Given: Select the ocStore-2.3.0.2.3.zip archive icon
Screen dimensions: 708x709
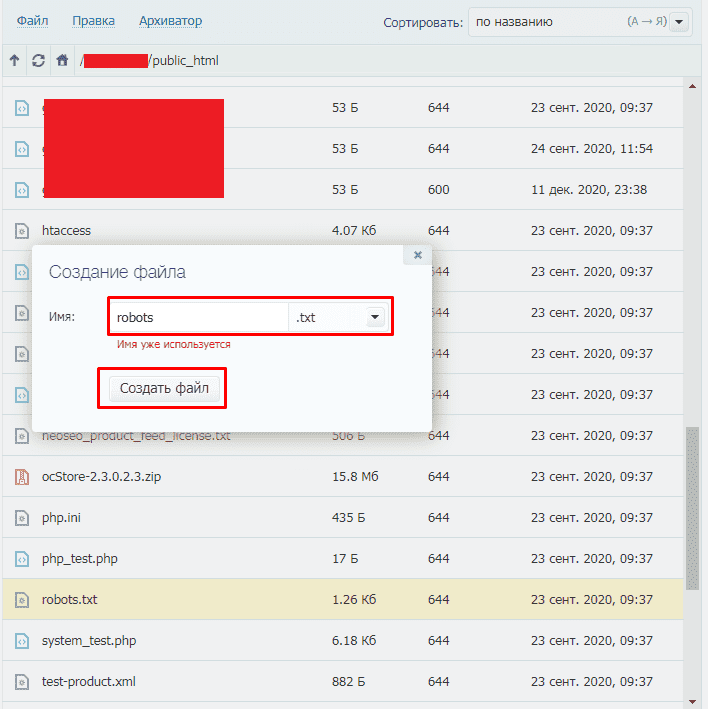Looking at the screenshot, I should (x=22, y=477).
